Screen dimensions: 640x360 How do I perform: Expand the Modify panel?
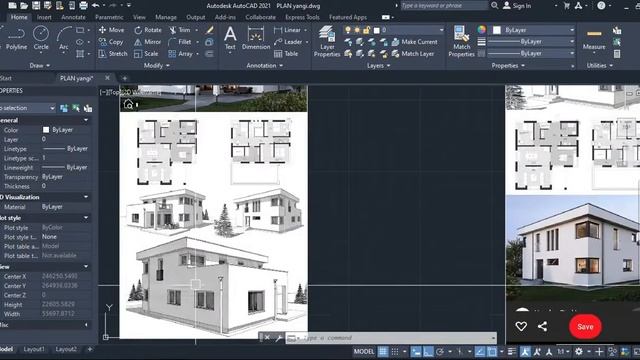157,65
